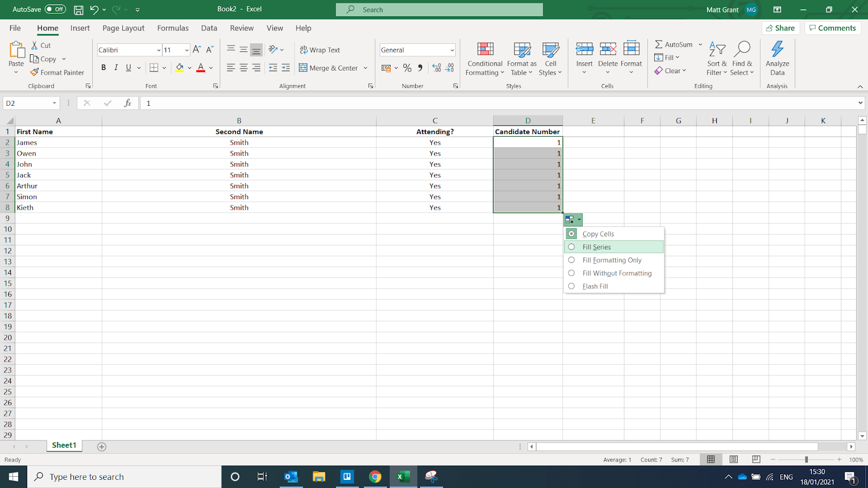
Task: Adjust the zoom slider
Action: tap(806, 460)
